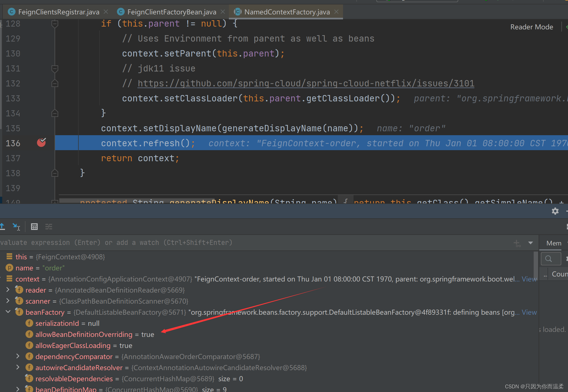Viewport: 568px width, 392px height.
Task: Click the 'this' object icon
Action: pyautogui.click(x=9, y=257)
